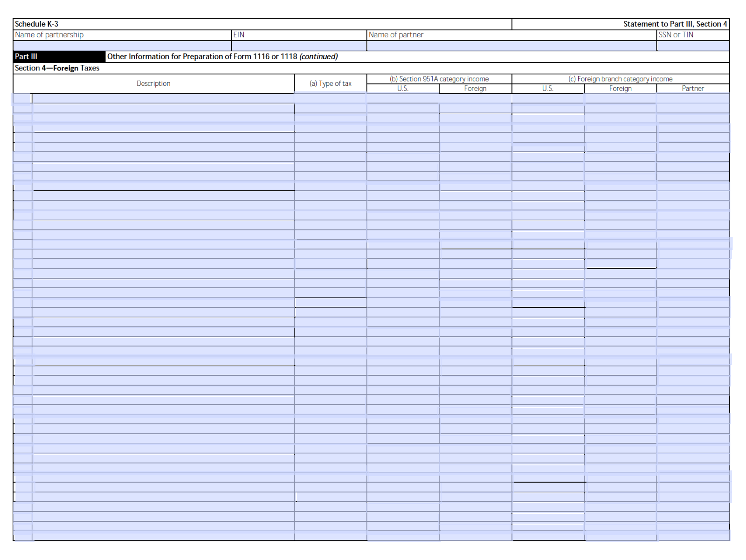The height and width of the screenshot is (560, 746).
Task: Select first row Foreign branch U.S. cell
Action: 548,98
